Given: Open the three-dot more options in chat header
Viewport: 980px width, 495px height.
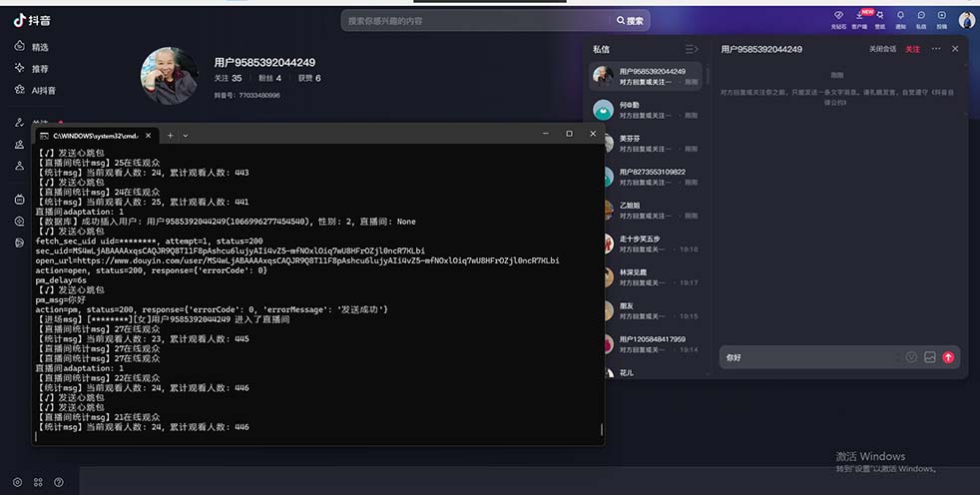Looking at the screenshot, I should [x=936, y=49].
